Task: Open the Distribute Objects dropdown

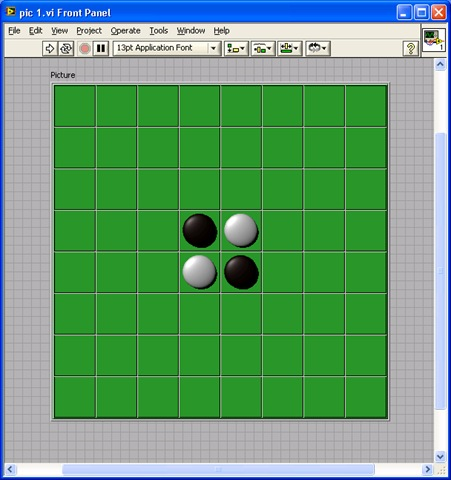Action: point(263,48)
